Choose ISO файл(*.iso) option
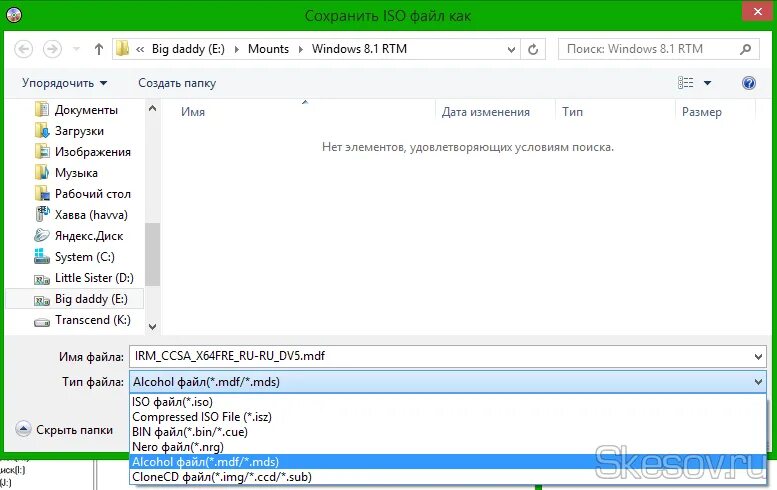 (448, 402)
